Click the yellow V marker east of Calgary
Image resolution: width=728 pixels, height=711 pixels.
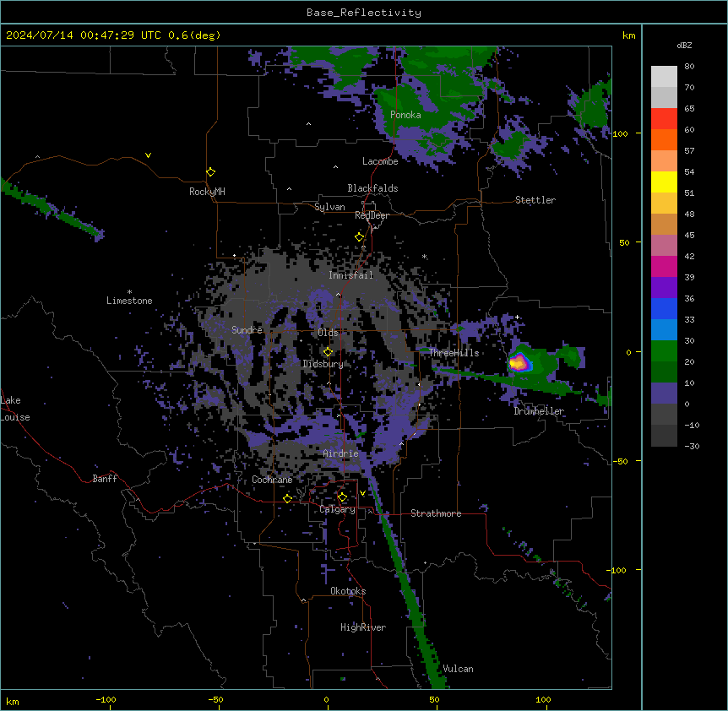point(362,493)
